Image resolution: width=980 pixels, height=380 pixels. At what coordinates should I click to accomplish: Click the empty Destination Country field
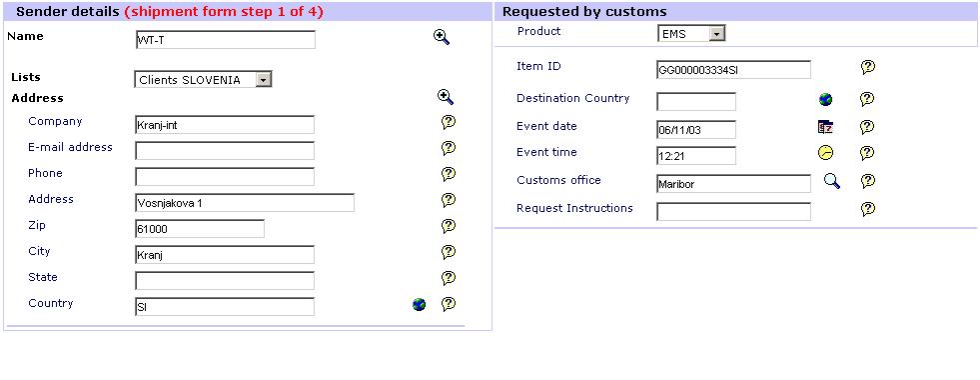point(696,101)
